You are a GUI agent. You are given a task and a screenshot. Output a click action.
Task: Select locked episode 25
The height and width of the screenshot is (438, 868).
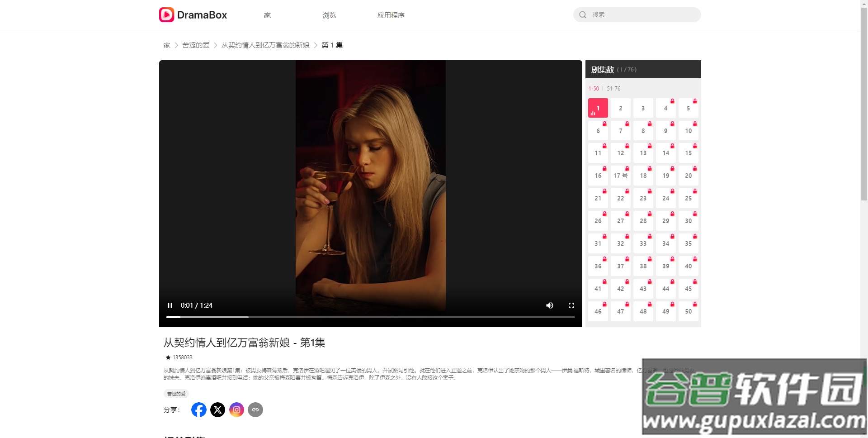click(688, 198)
